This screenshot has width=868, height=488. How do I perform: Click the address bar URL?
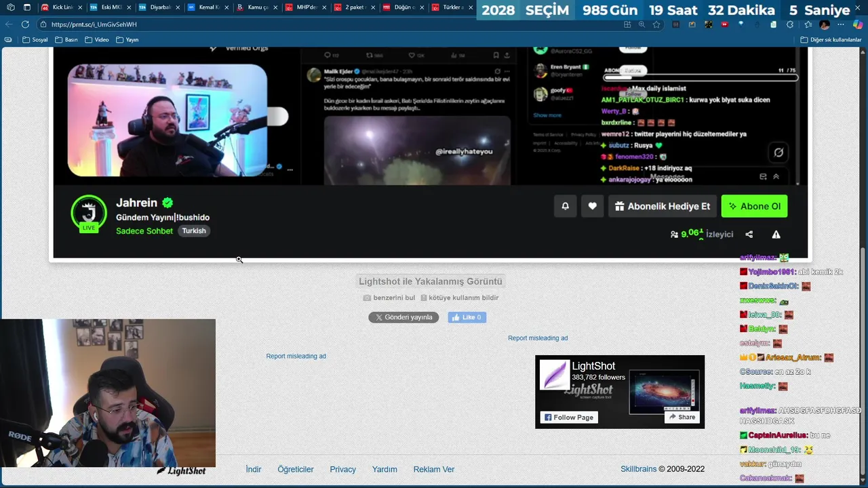(94, 24)
